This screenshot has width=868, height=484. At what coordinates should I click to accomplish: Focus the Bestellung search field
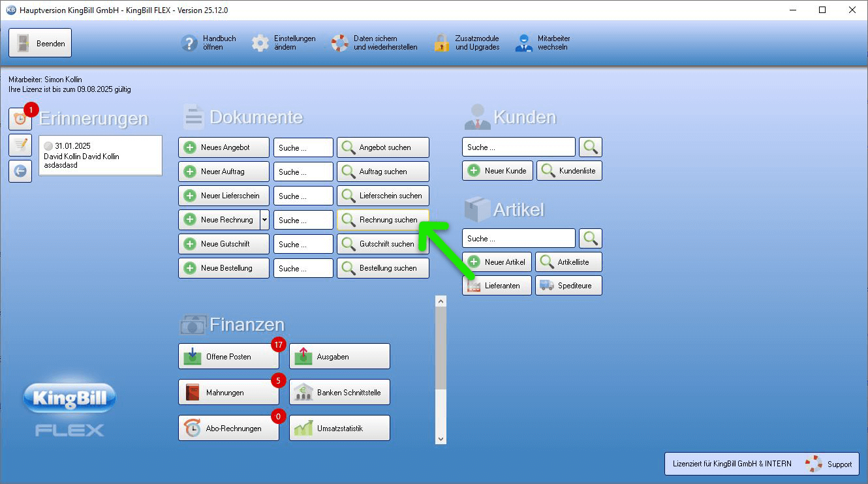click(303, 269)
